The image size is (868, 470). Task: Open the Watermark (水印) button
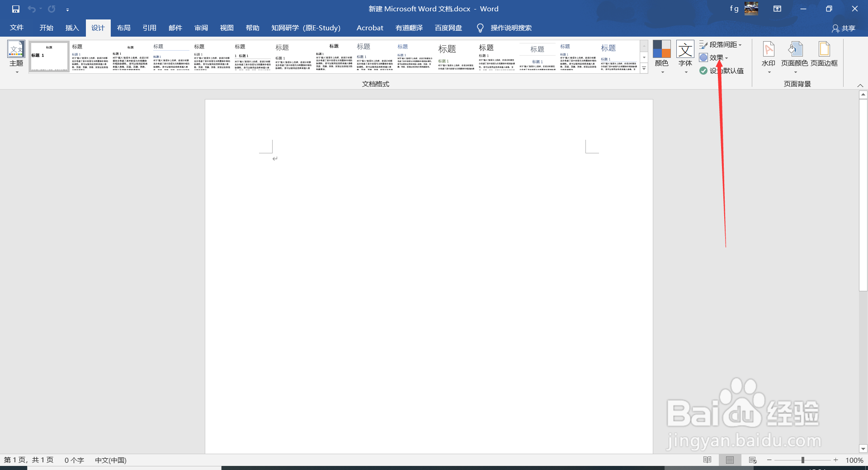click(769, 57)
